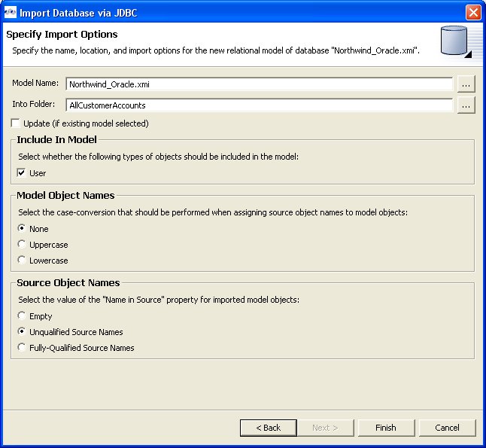Select Uppercase model object names
The width and height of the screenshot is (486, 448).
click(x=22, y=245)
